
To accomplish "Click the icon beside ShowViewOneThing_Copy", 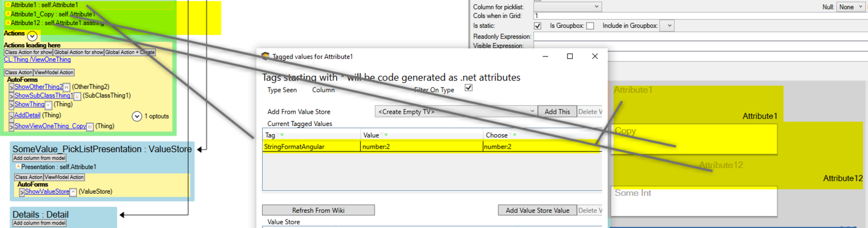I will (90, 126).
